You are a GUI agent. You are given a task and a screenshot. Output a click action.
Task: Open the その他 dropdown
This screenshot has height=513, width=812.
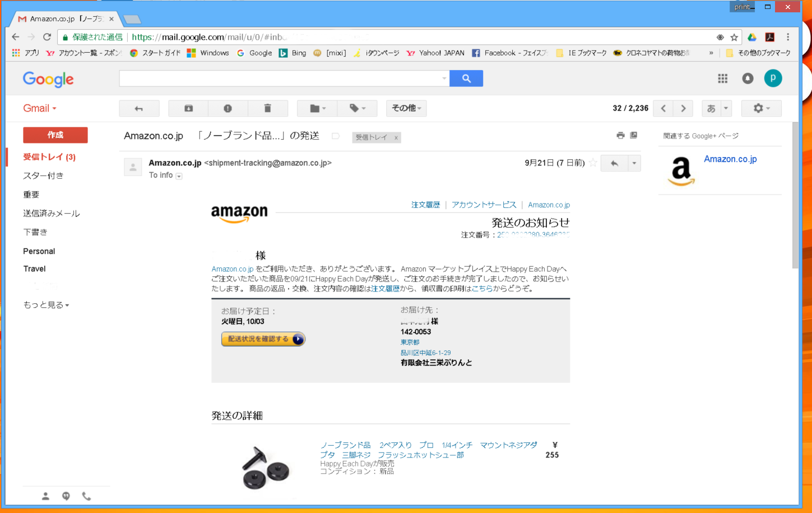pyautogui.click(x=406, y=108)
